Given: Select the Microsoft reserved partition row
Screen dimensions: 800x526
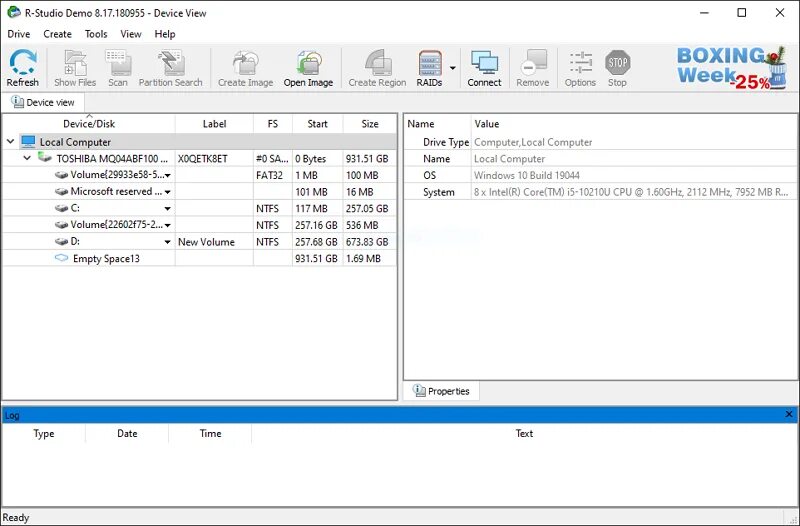Looking at the screenshot, I should (x=199, y=192).
